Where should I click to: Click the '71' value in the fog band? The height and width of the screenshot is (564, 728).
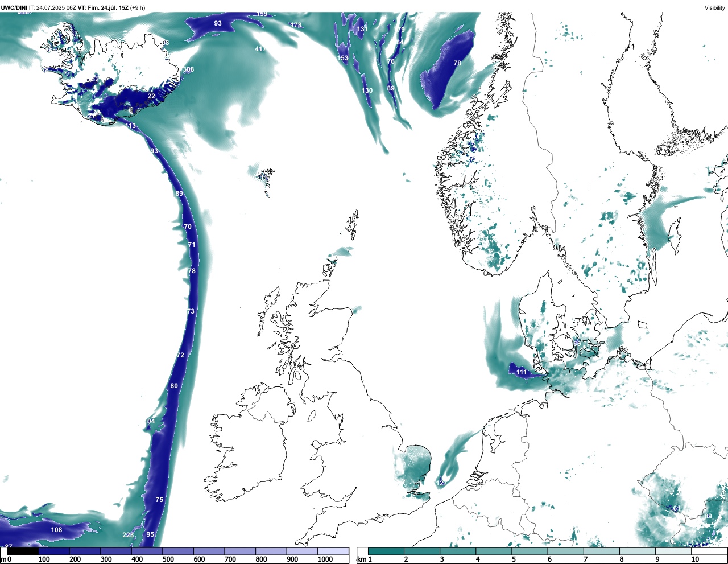click(192, 245)
